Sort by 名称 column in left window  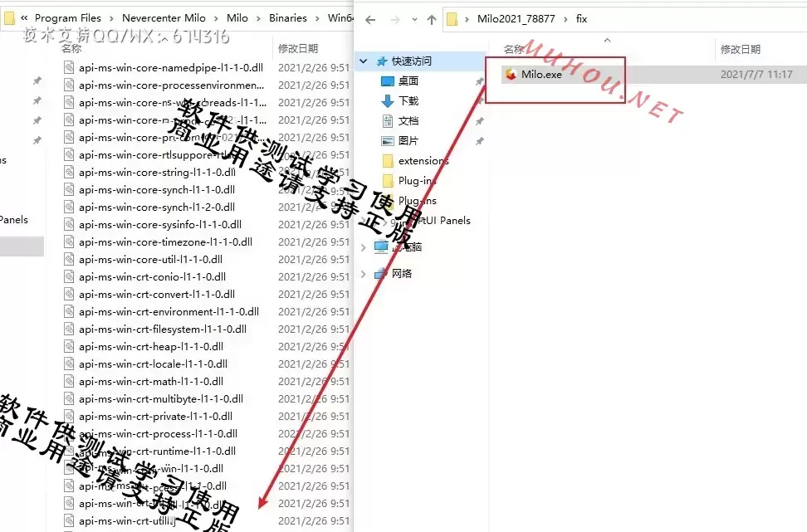71,48
